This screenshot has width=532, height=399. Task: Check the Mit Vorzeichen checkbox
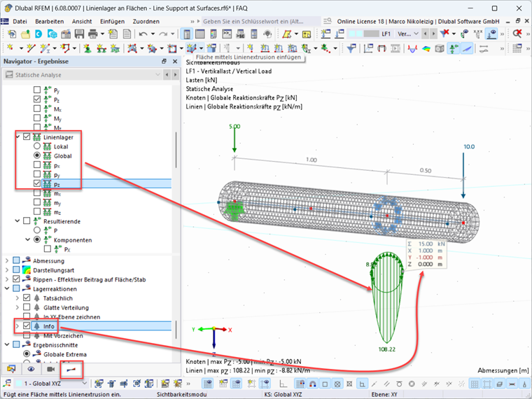(x=27, y=335)
